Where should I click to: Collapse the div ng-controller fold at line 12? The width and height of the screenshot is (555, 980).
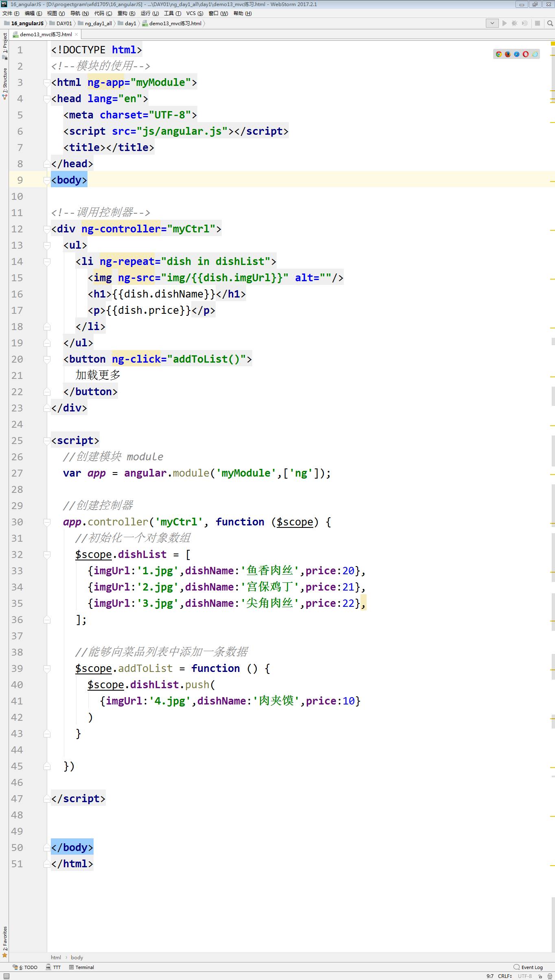[47, 229]
